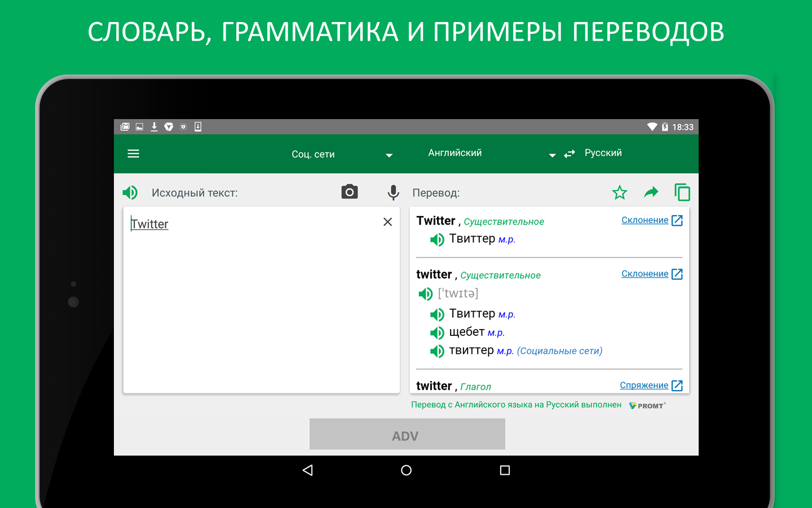The image size is (812, 508).
Task: Tap the (Социальные сети) topic label
Action: [560, 351]
